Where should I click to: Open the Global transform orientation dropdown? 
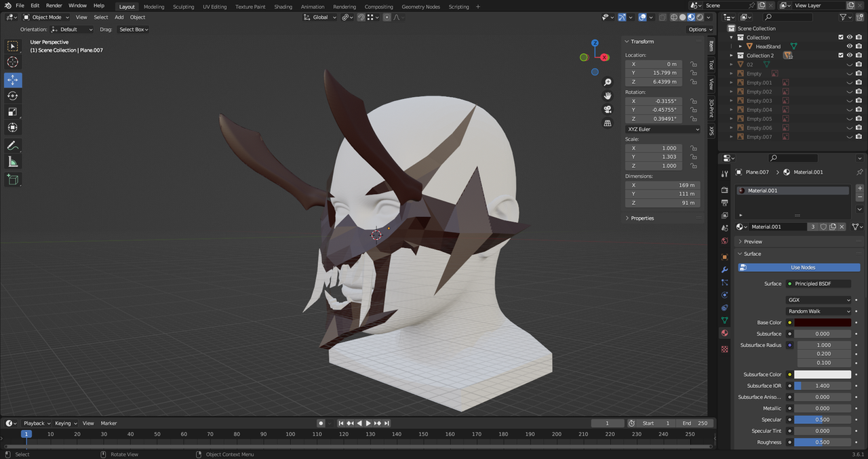click(320, 17)
